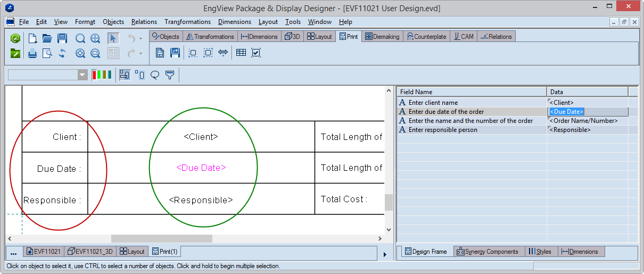Viewport: 644px width, 274px height.
Task: Switch to Synergy Components panel tab
Action: (x=488, y=252)
